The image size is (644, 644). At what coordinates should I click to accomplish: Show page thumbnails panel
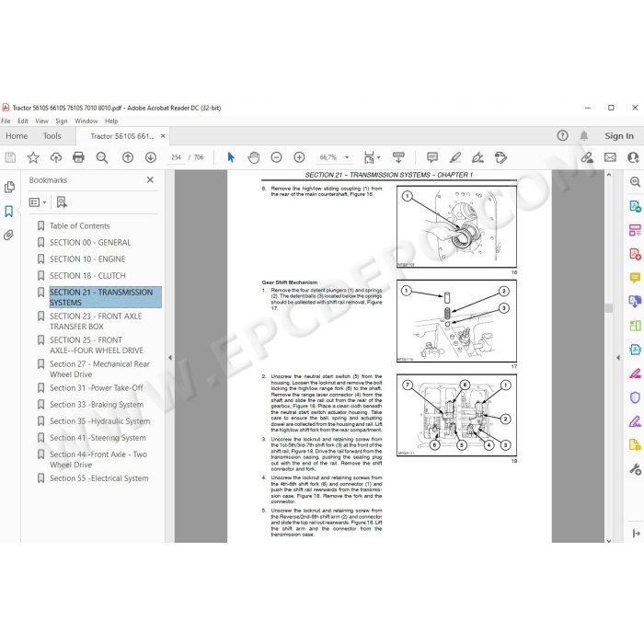[x=9, y=188]
